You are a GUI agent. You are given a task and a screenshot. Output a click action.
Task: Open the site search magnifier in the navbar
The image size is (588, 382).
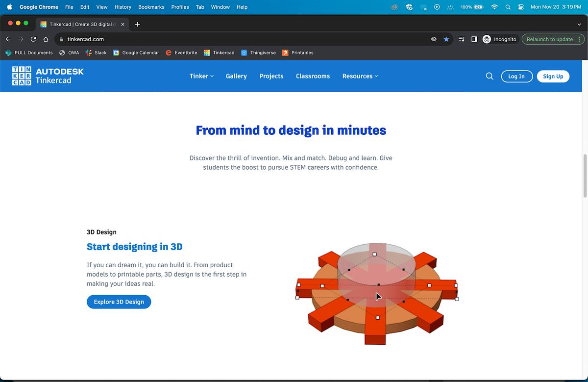coord(489,76)
